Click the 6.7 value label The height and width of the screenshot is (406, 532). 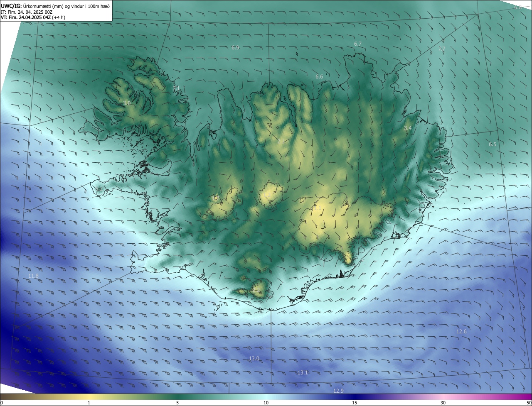pyautogui.click(x=357, y=44)
